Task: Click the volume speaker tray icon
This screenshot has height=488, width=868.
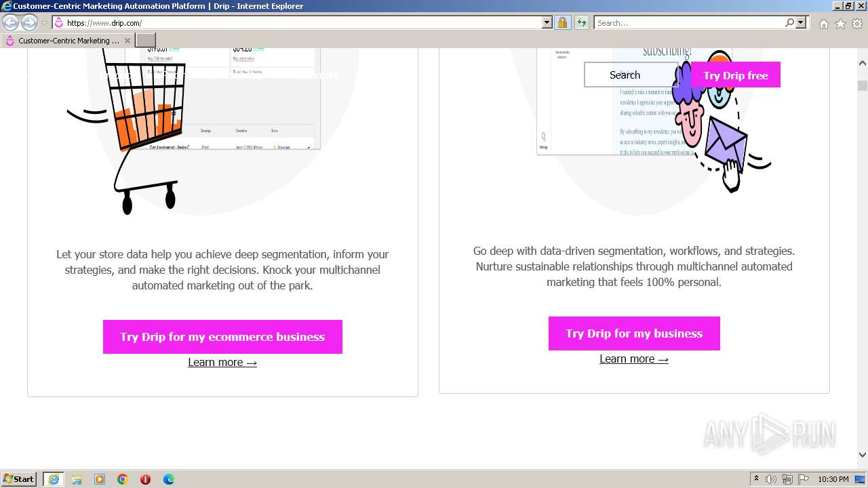Action: click(771, 480)
